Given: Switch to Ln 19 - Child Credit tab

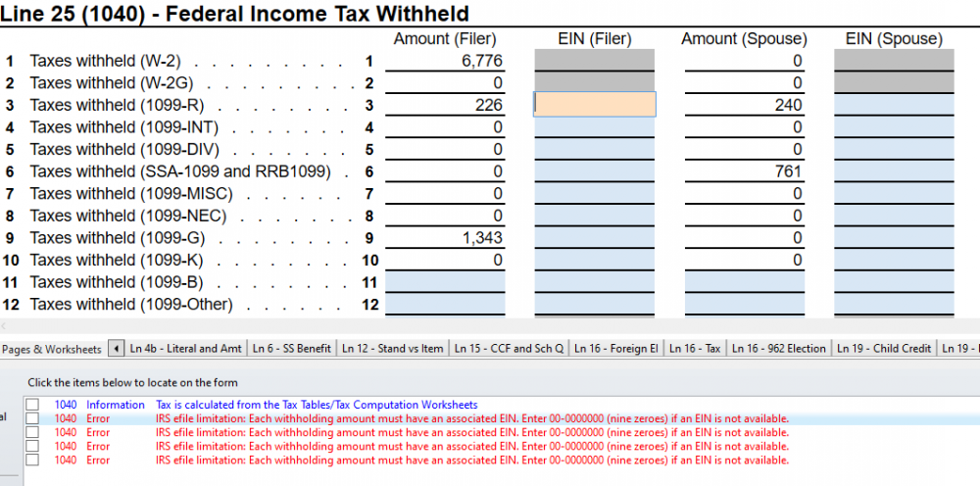Looking at the screenshot, I should [884, 349].
